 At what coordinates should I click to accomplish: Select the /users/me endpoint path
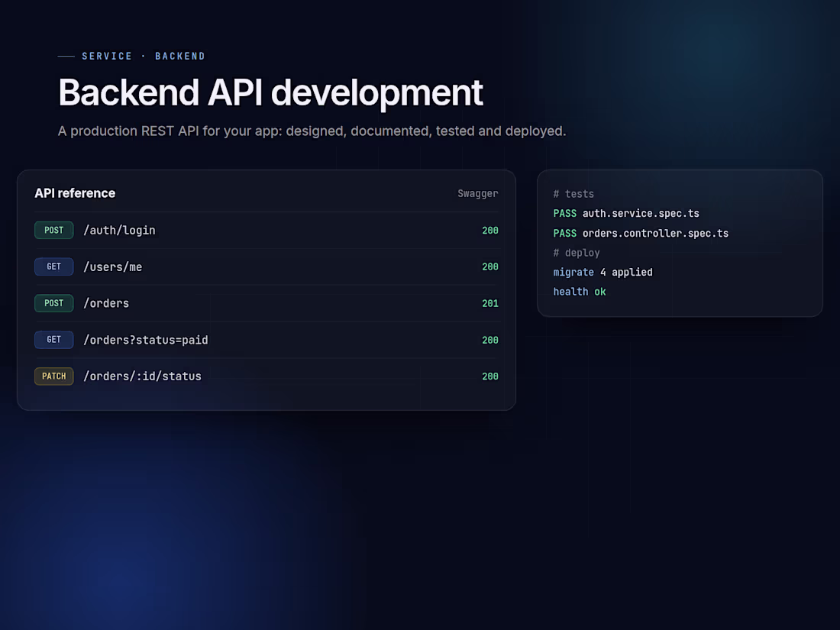[x=113, y=267]
